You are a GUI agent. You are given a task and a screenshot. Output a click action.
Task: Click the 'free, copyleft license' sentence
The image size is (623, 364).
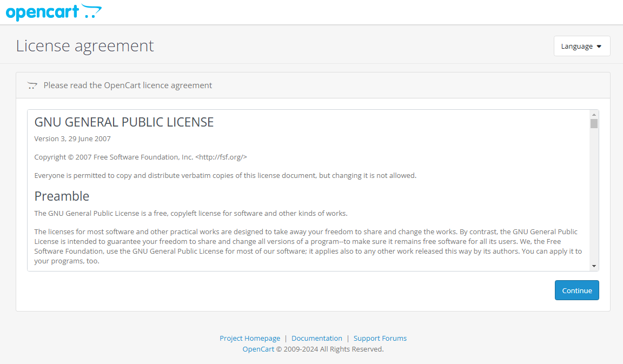(191, 214)
